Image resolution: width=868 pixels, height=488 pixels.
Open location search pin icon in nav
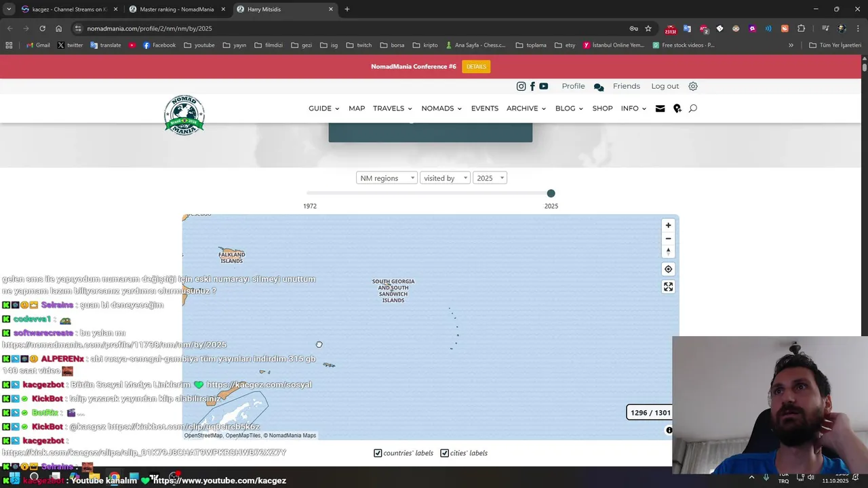(677, 108)
